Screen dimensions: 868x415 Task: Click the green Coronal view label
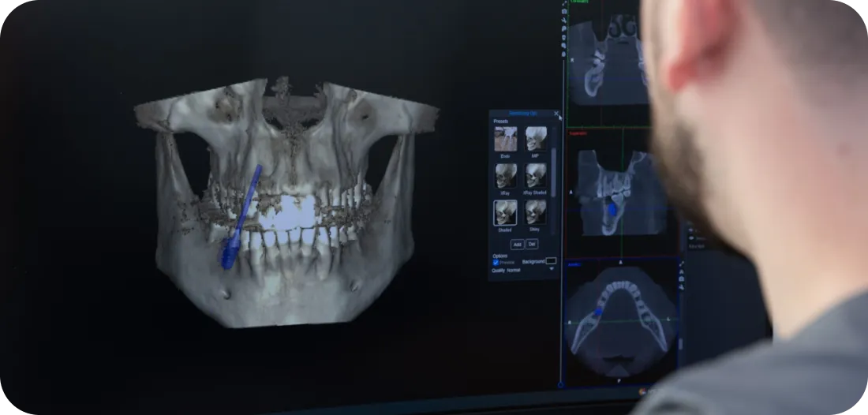[x=579, y=2]
